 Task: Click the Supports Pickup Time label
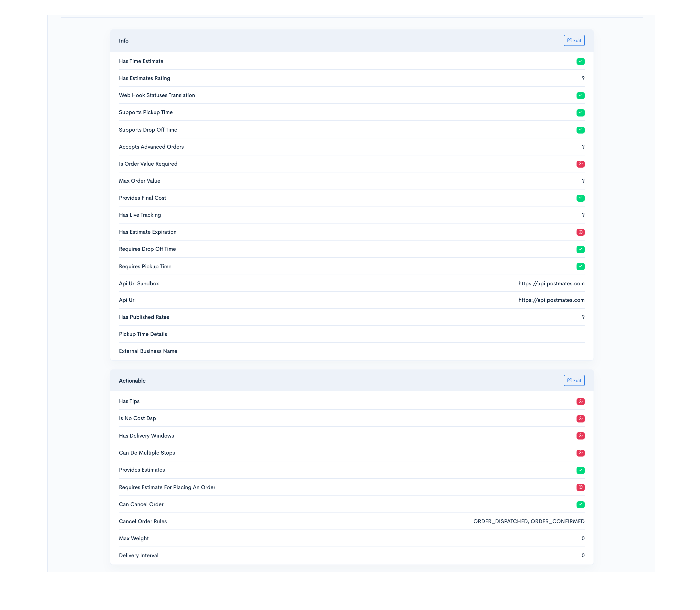click(146, 112)
